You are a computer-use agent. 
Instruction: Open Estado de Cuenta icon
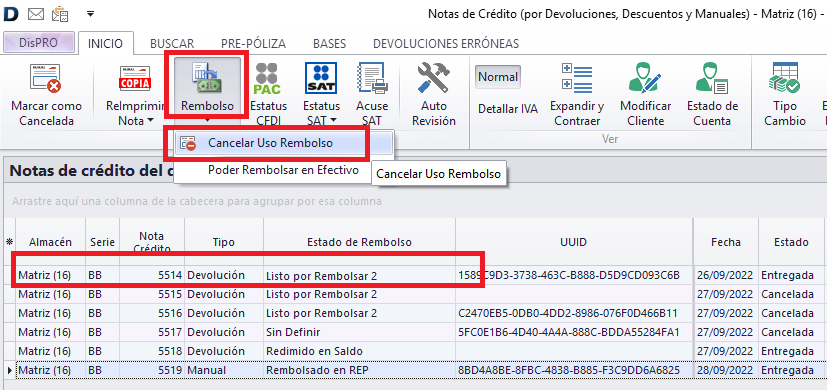(712, 78)
